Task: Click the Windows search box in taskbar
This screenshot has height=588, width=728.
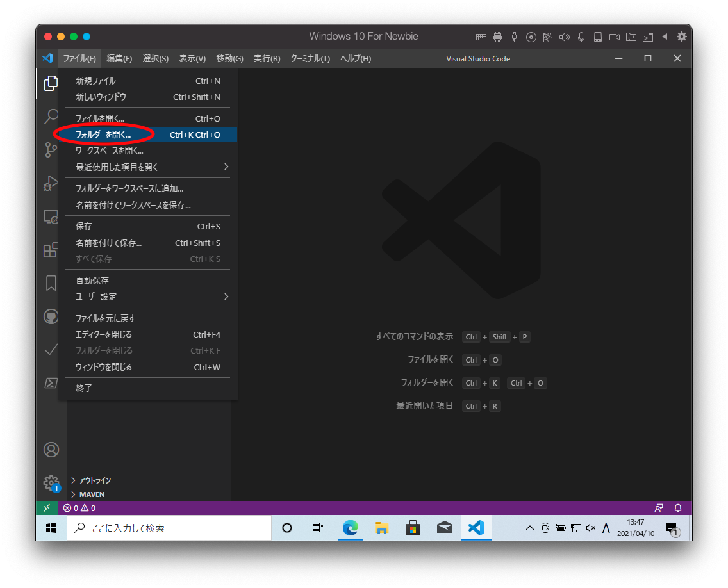Action: pos(169,528)
